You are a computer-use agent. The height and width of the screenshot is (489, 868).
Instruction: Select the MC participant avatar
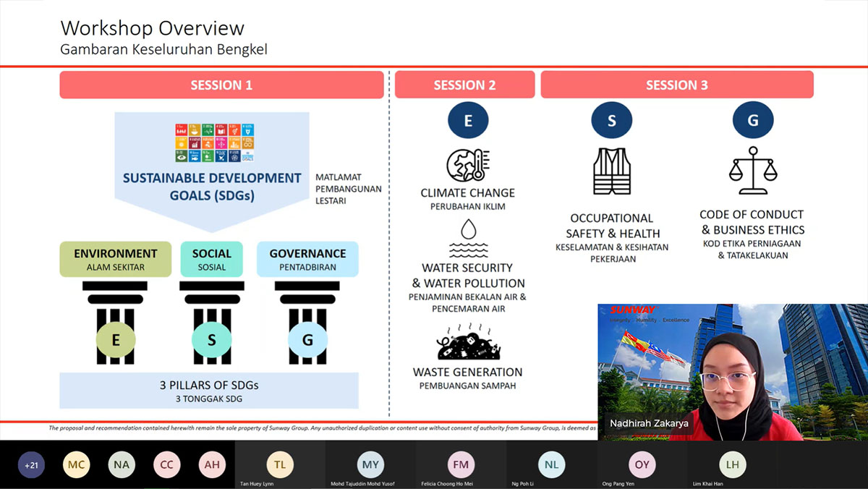(76, 464)
